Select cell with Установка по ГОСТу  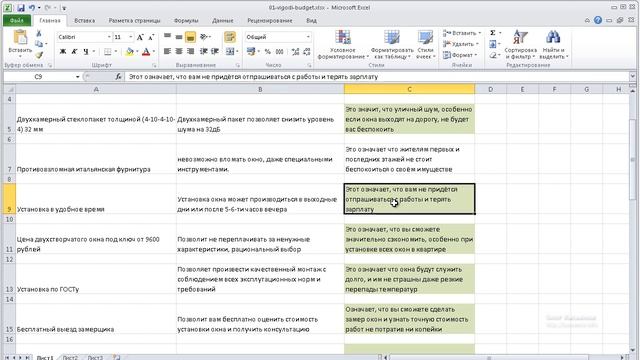(96, 279)
